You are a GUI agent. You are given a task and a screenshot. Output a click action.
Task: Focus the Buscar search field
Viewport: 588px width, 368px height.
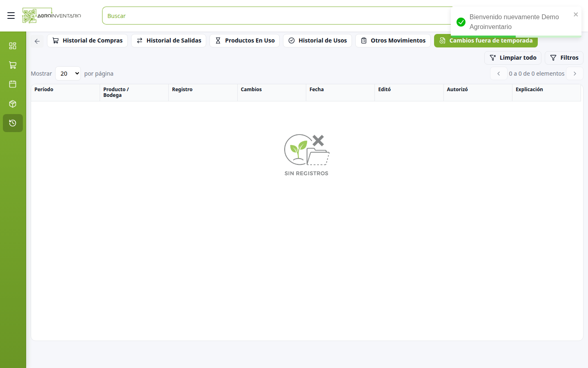[x=278, y=16]
